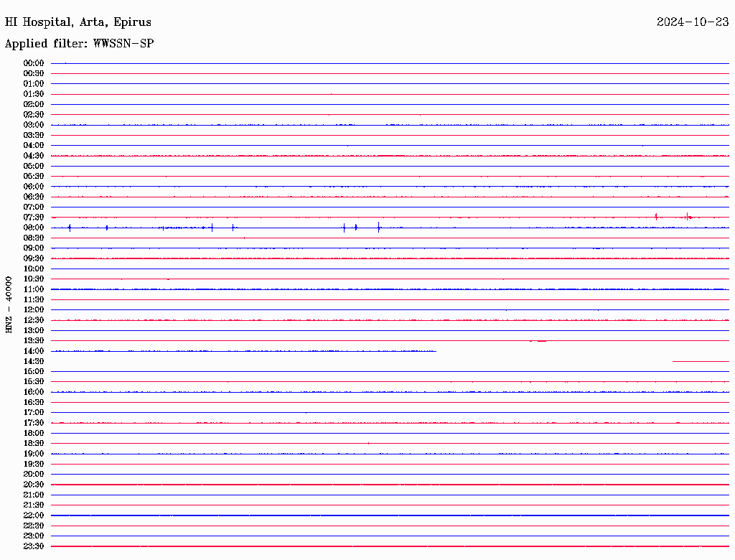The image size is (735, 560).
Task: Select the 09:00 time label
Action: pyautogui.click(x=34, y=248)
